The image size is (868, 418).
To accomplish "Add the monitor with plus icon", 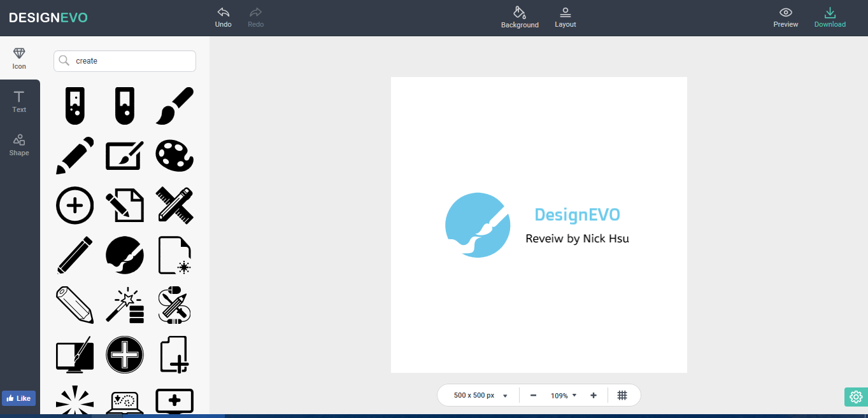I will point(174,401).
